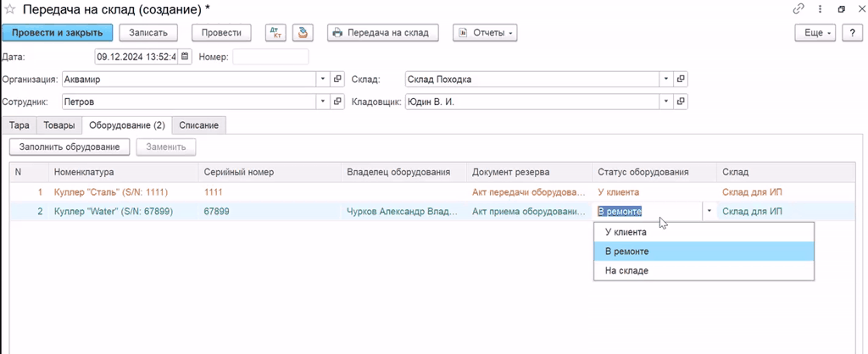Viewport: 868px width, 354px height.
Task: Open calendar picker in Дата field
Action: [x=185, y=58]
